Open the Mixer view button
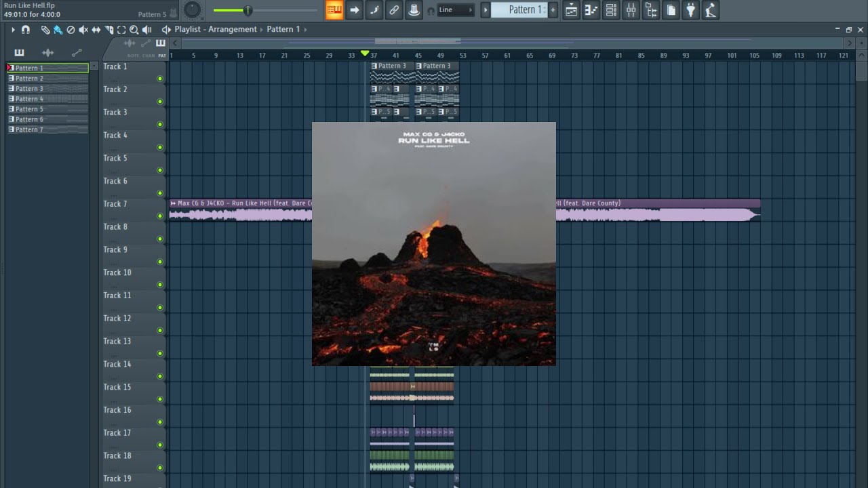Image resolution: width=868 pixels, height=488 pixels. 631,9
